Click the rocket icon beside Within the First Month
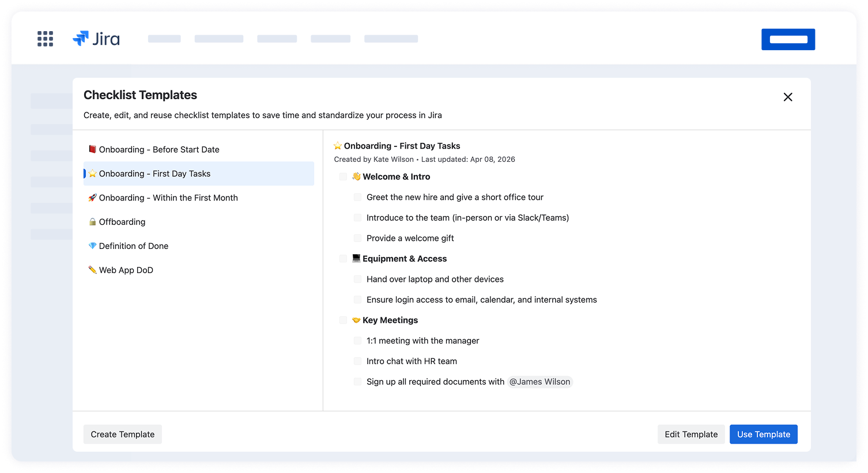The width and height of the screenshot is (868, 473). coord(92,198)
